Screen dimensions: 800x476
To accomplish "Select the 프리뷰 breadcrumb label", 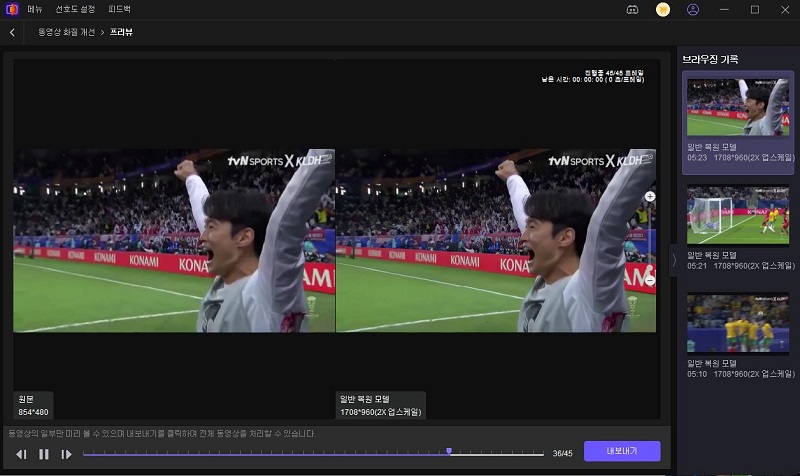I will (x=121, y=32).
